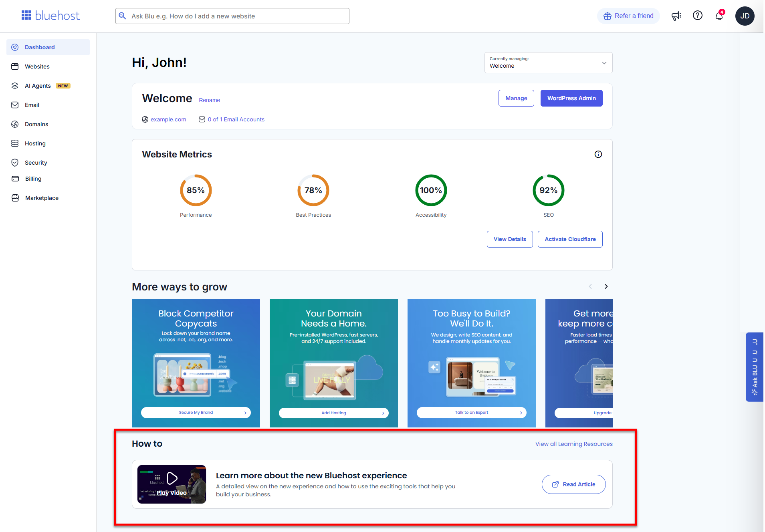Click the Websites sidebar icon
Screen dimensions: 765x532
(15, 66)
